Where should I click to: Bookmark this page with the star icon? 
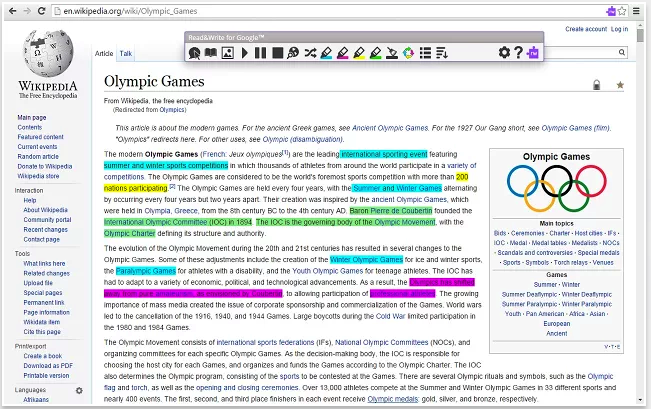point(622,11)
